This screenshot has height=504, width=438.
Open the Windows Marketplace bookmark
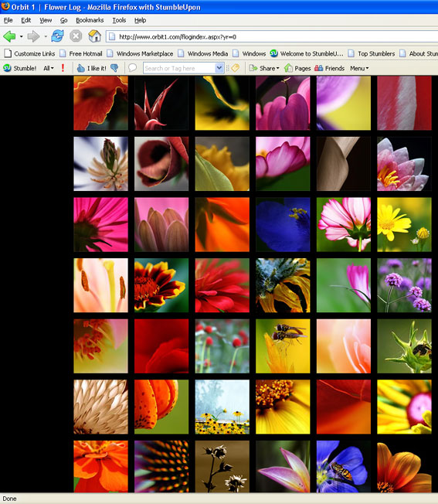(140, 53)
